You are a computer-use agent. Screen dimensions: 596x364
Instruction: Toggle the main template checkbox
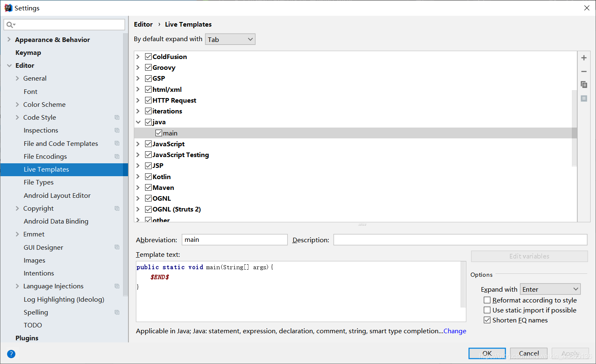[x=159, y=133]
